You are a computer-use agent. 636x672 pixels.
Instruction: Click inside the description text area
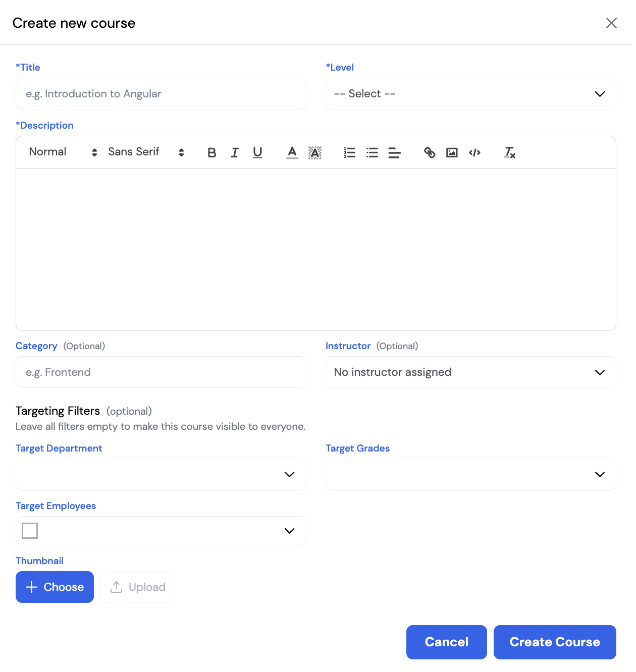coord(316,249)
